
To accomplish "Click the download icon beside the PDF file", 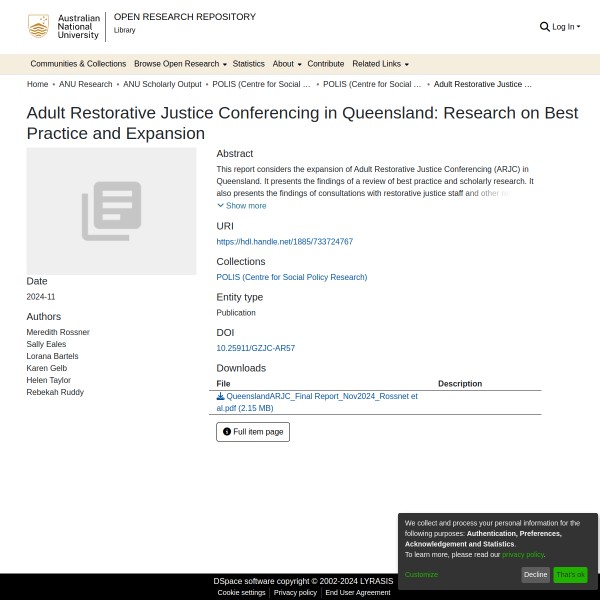I will tap(220, 396).
